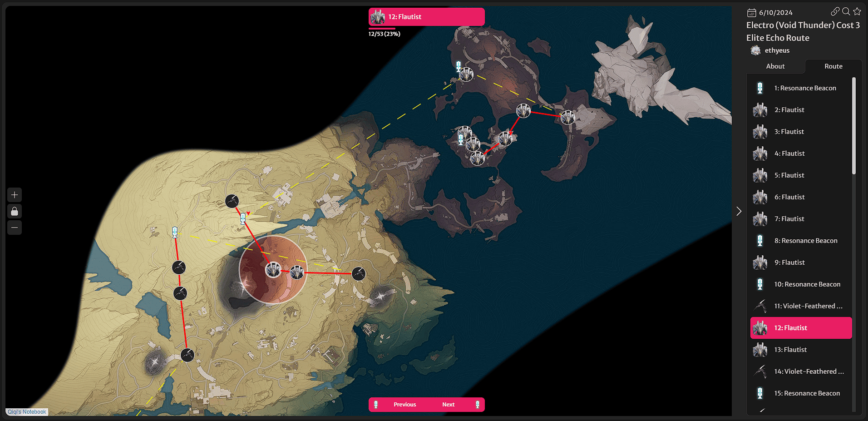Click the Flautist icon of step 2

[760, 110]
